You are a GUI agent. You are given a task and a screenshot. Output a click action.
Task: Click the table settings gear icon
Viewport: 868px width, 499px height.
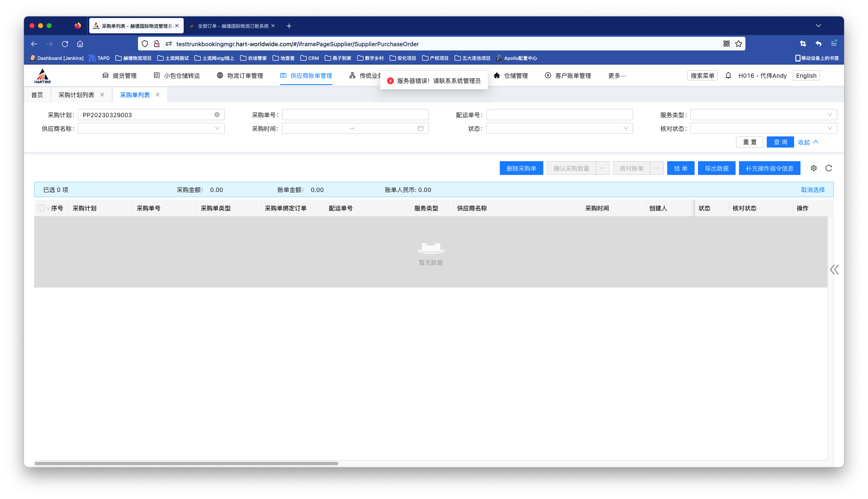point(814,168)
